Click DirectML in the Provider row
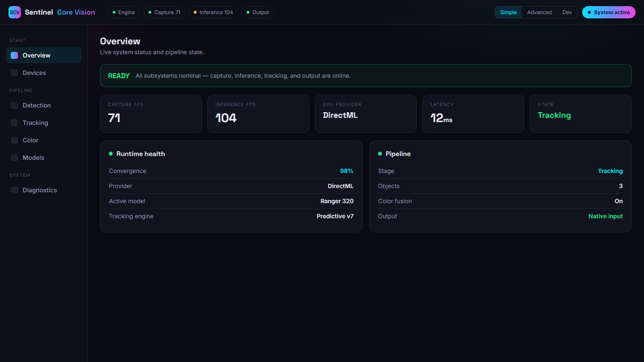The image size is (644, 362). click(340, 186)
